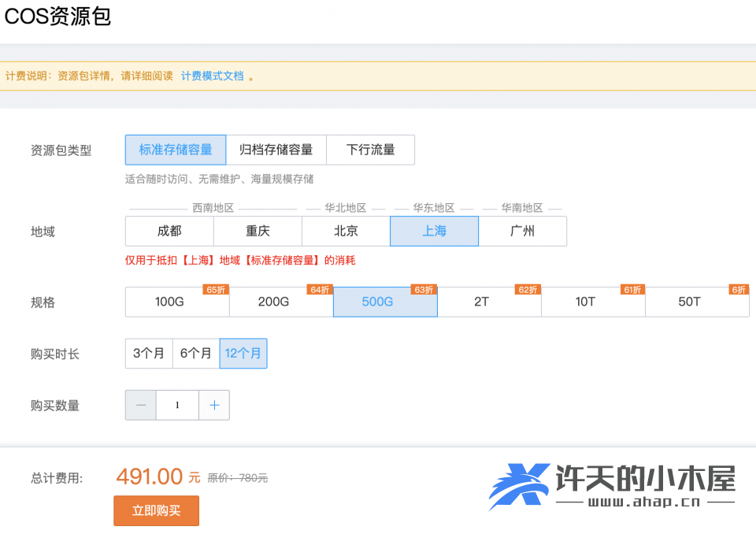
Task: Increase purchase quantity with plus button
Action: [214, 405]
